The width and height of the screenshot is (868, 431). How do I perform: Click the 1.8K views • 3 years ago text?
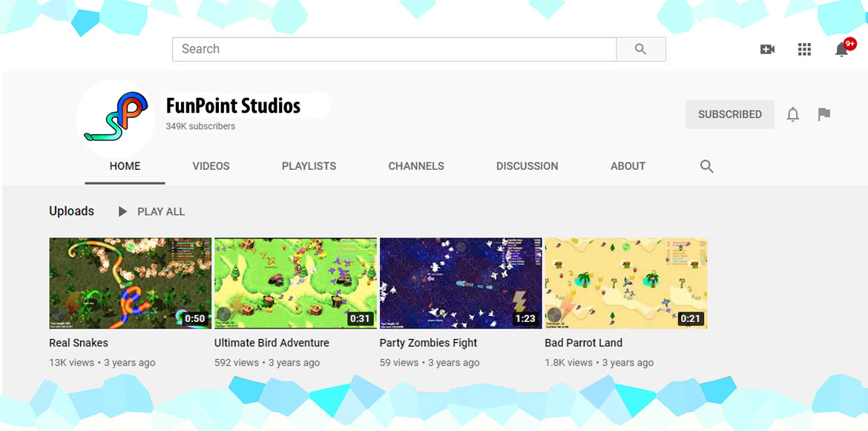[599, 363]
